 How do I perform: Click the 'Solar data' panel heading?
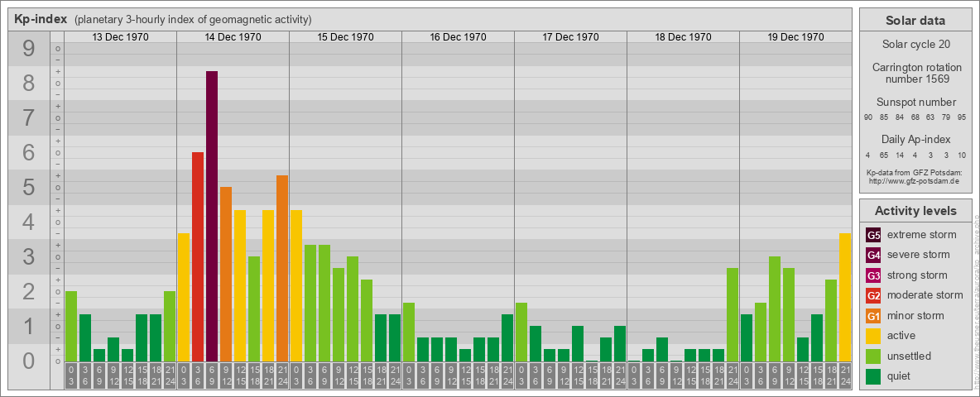tap(915, 21)
